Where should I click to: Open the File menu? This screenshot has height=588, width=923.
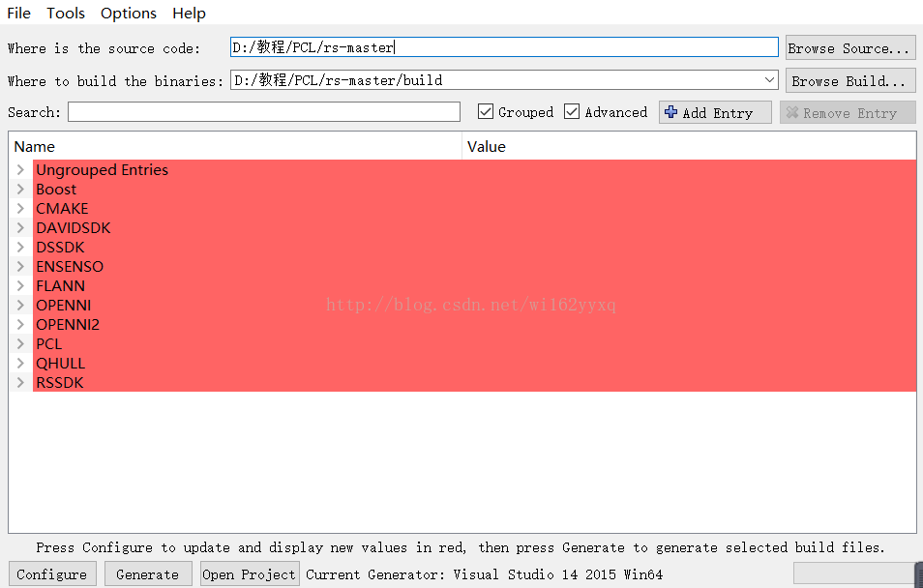18,13
